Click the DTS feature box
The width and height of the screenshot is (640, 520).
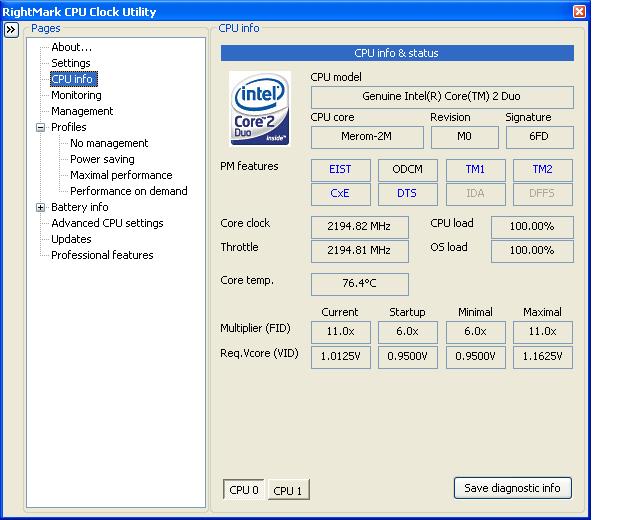pos(407,194)
